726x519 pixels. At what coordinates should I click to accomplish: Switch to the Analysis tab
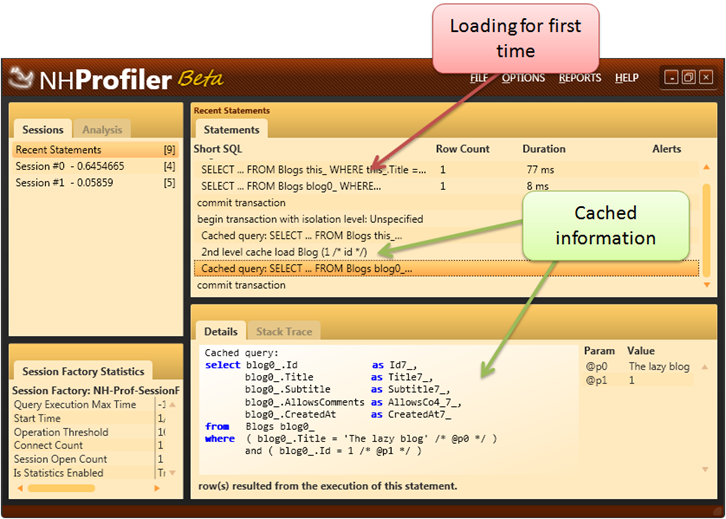102,130
